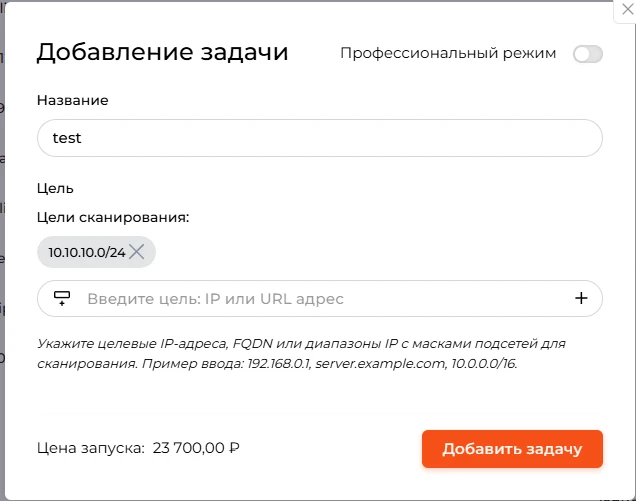This screenshot has height=501, width=636.
Task: Click the hint text starting with Укажите целевые
Action: coord(301,353)
